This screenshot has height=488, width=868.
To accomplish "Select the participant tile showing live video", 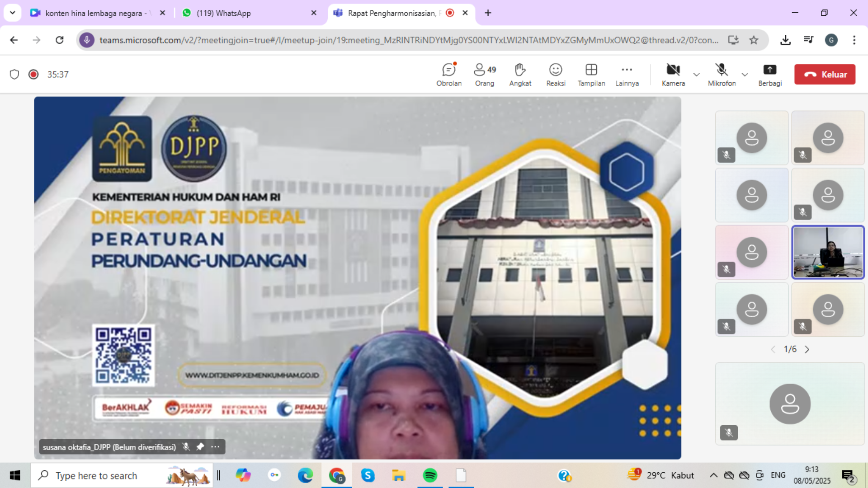I will click(828, 252).
